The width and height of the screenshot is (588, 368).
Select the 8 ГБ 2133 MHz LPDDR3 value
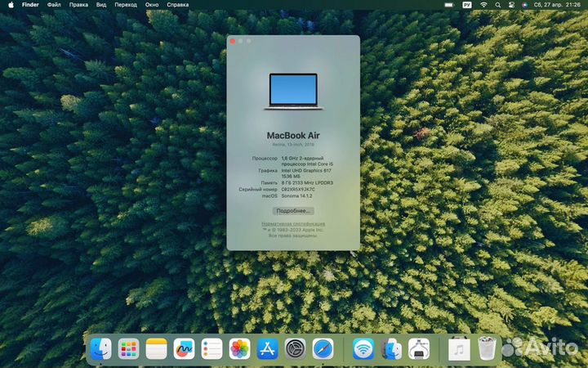click(x=307, y=183)
